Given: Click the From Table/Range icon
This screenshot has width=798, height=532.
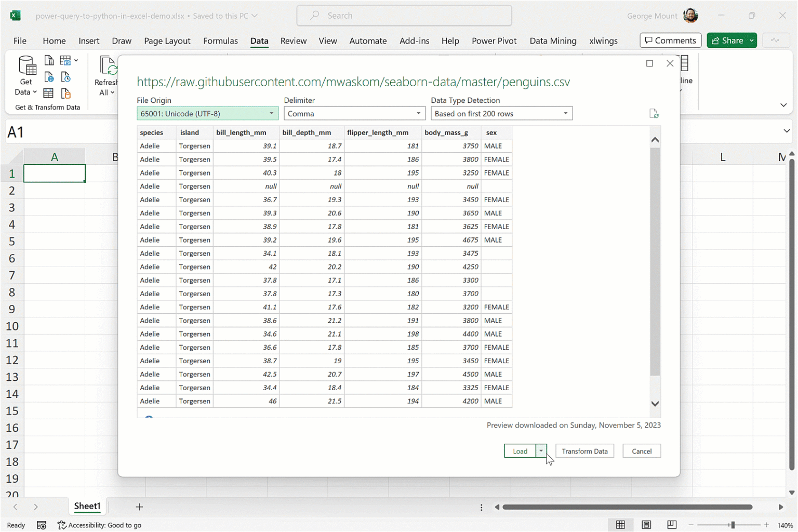Looking at the screenshot, I should tap(48, 94).
